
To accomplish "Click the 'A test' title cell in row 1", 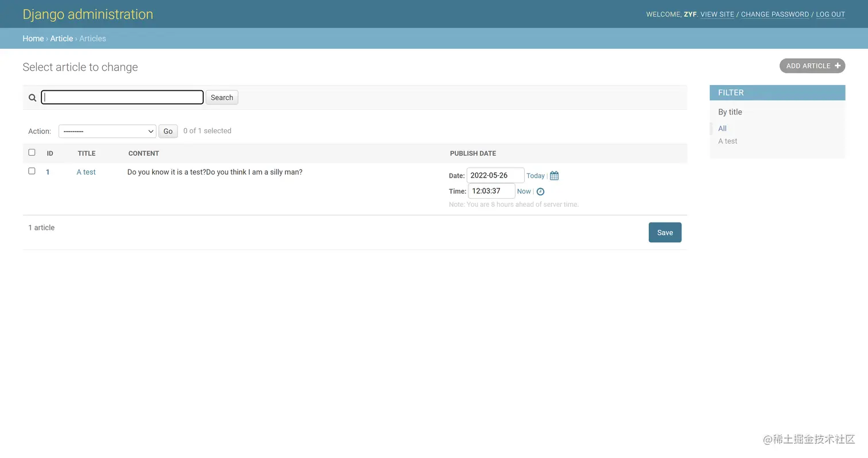I will click(86, 172).
